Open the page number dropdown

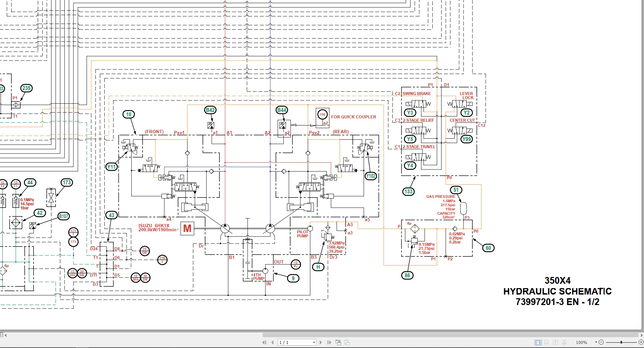point(313,342)
